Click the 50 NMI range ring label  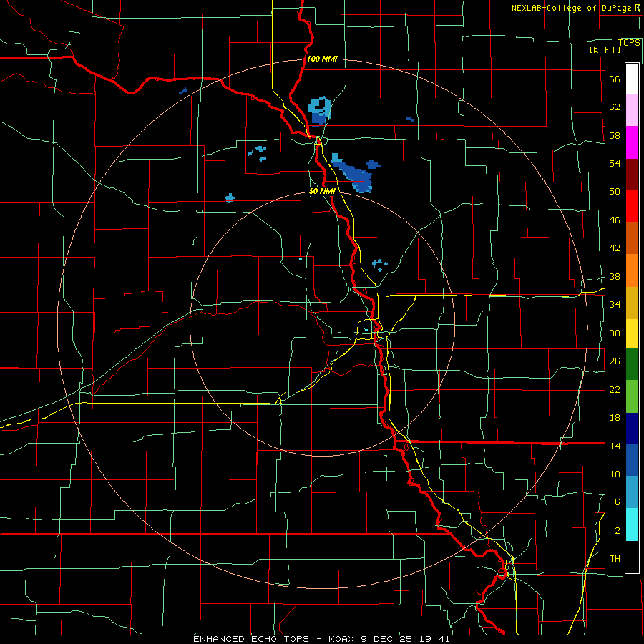(322, 191)
